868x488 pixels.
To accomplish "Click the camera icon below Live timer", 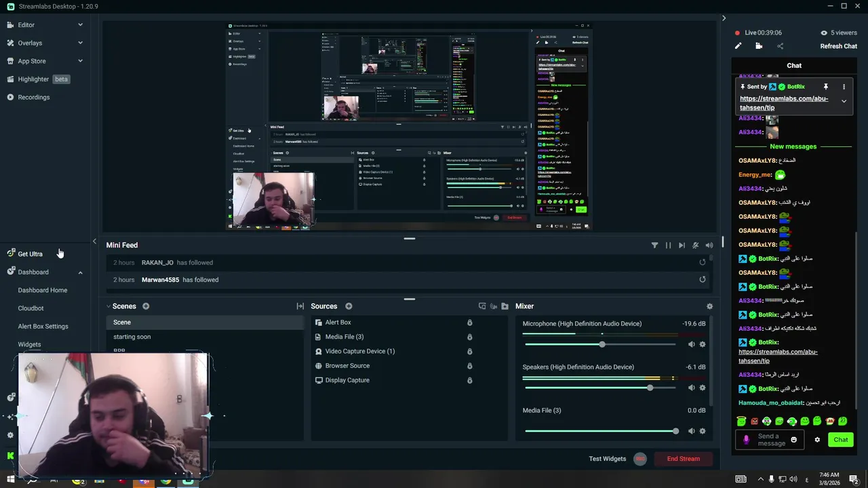I will click(759, 46).
